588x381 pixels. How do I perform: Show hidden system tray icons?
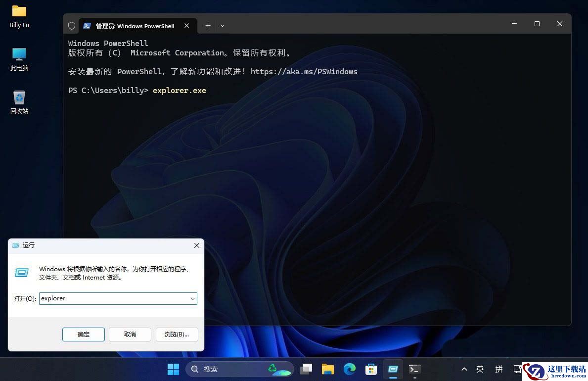coord(464,369)
